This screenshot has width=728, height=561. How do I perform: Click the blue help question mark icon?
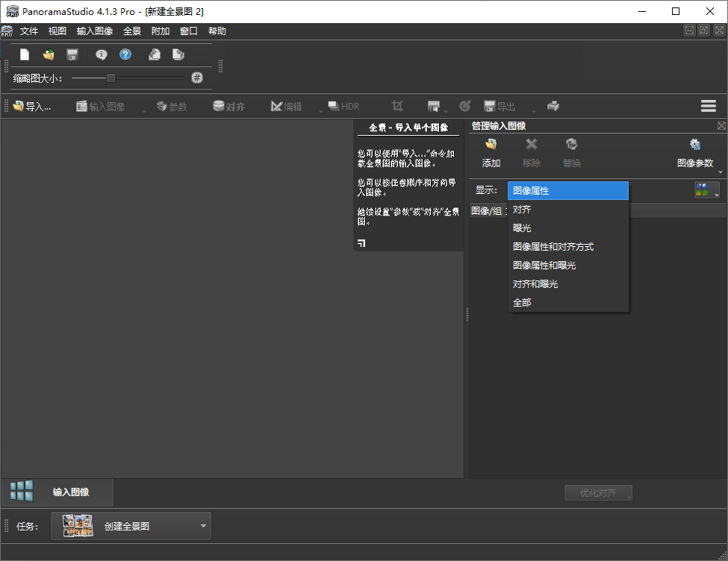pyautogui.click(x=125, y=54)
